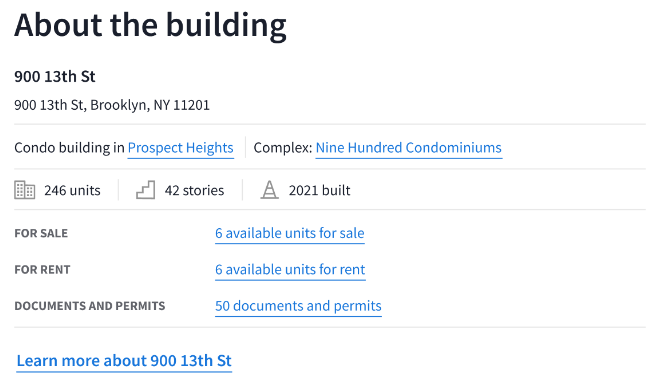
Task: Click the Complex: label text
Action: click(283, 148)
